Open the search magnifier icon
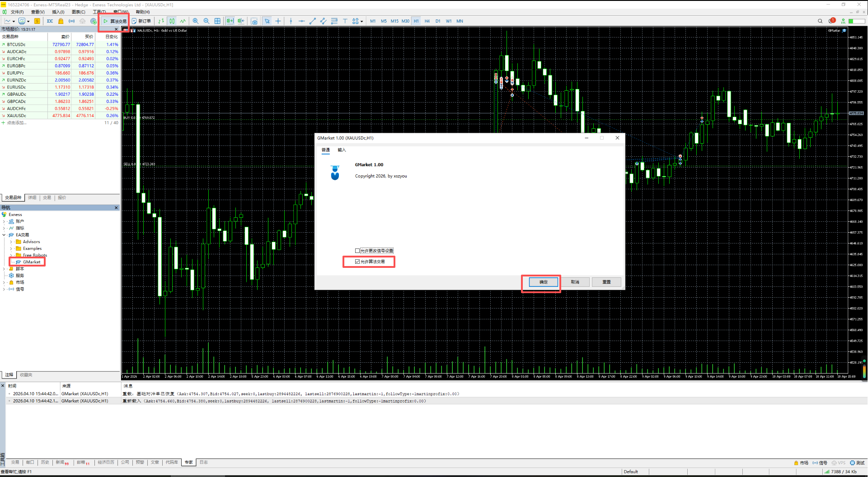868x477 pixels. pyautogui.click(x=820, y=21)
